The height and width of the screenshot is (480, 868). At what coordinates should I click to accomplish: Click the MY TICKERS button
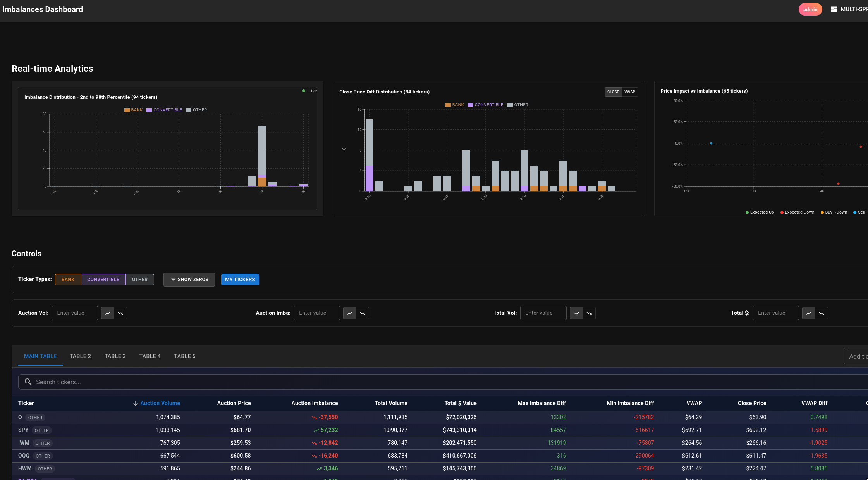(240, 279)
